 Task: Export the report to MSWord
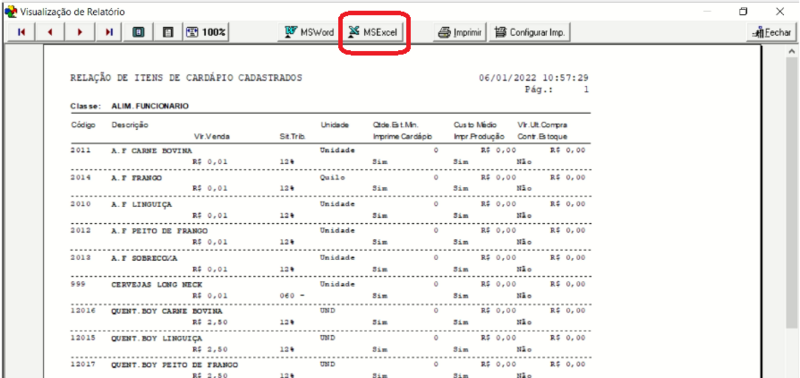tap(310, 32)
